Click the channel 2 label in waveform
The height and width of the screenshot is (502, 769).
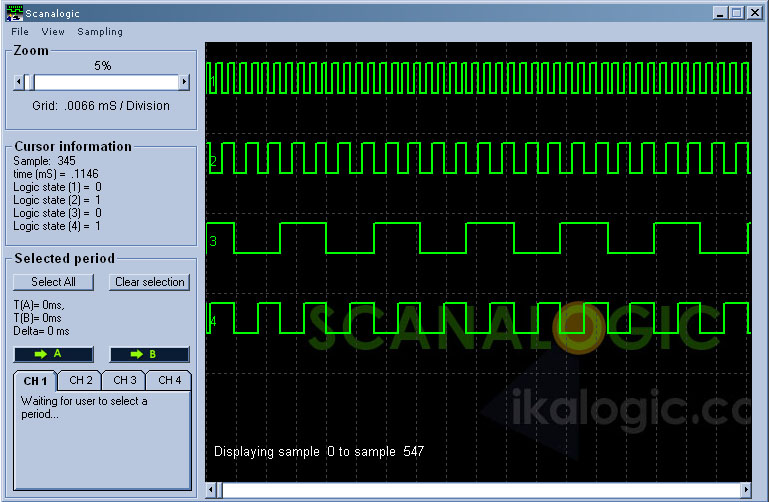213,161
